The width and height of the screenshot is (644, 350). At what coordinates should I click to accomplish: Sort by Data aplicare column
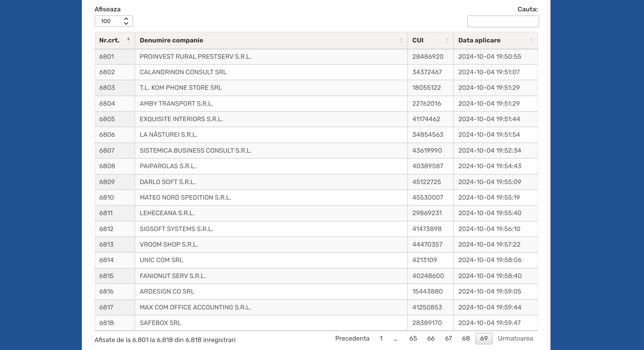[x=496, y=41]
